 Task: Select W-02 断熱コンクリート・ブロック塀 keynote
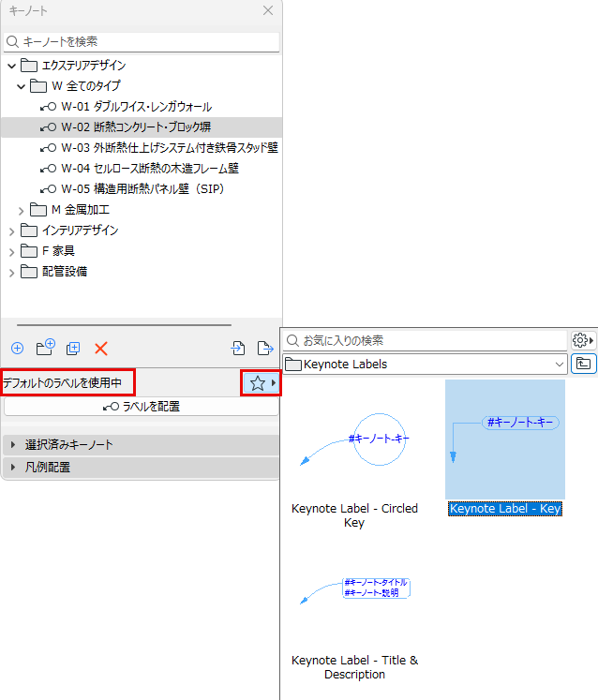(142, 127)
